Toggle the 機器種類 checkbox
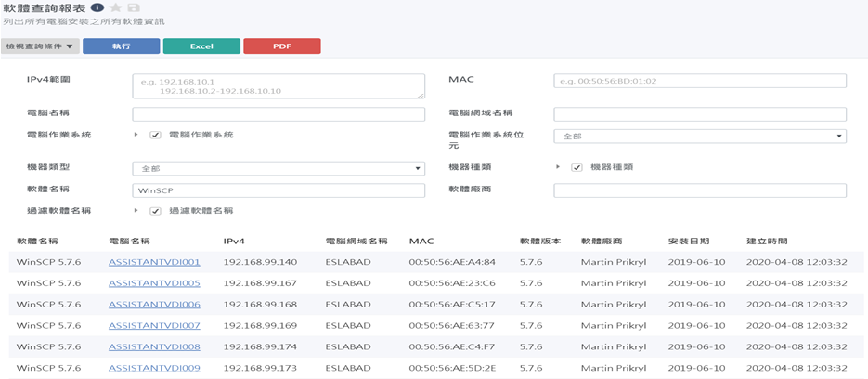This screenshot has width=868, height=379. pos(577,168)
